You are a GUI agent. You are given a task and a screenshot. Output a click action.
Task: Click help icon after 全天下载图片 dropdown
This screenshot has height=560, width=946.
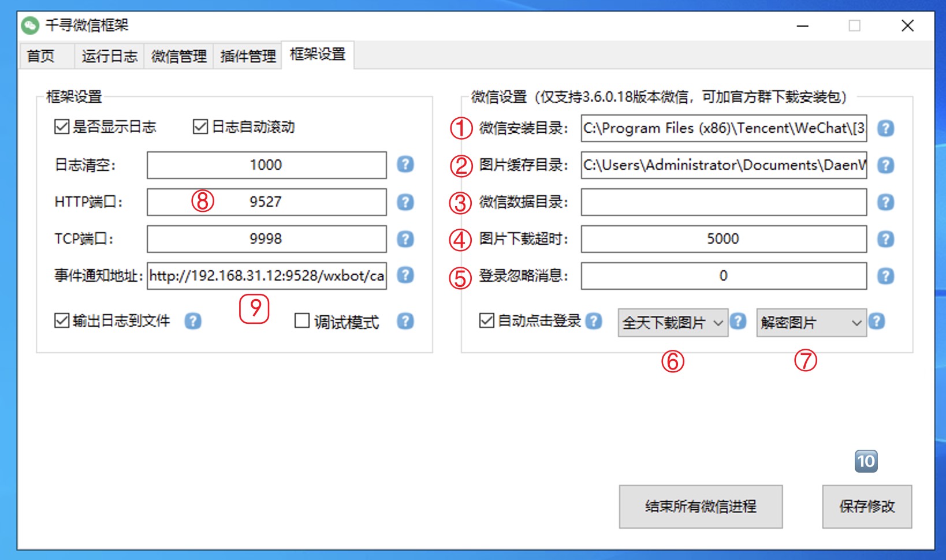click(738, 321)
